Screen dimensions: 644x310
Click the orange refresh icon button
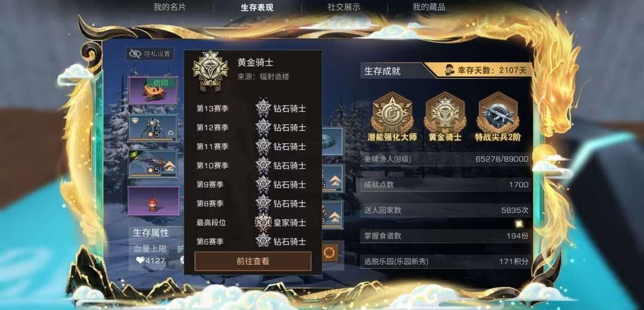[x=329, y=253]
